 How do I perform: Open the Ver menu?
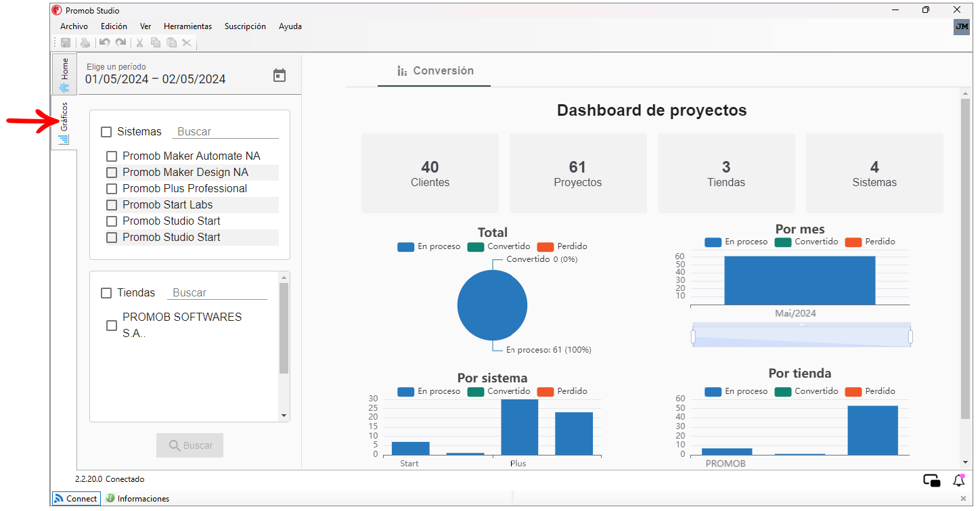[x=146, y=26]
